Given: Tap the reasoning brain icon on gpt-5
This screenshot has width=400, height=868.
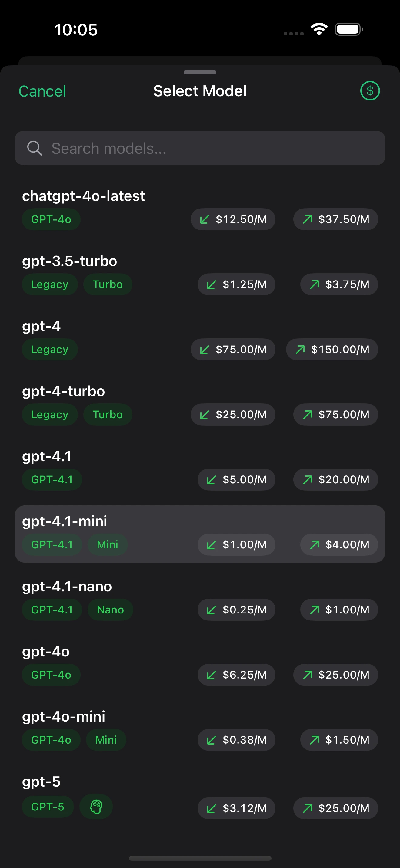Looking at the screenshot, I should click(96, 807).
